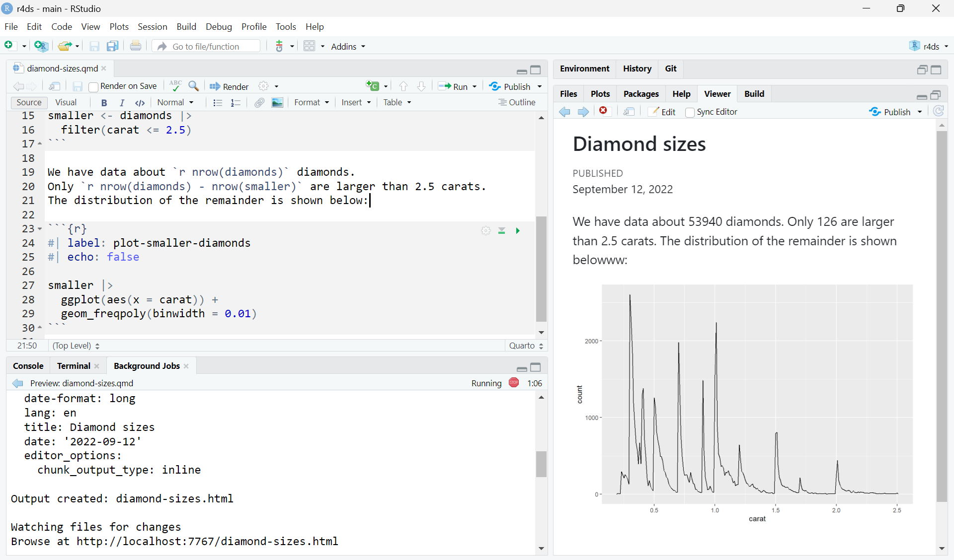Insert a link with chain icon
This screenshot has width=954, height=560.
coord(259,102)
